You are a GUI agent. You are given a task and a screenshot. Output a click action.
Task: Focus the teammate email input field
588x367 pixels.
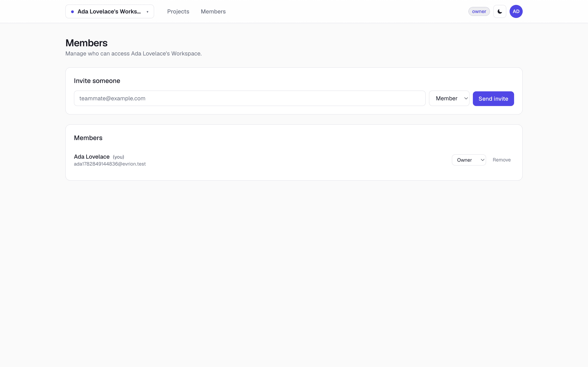249,98
